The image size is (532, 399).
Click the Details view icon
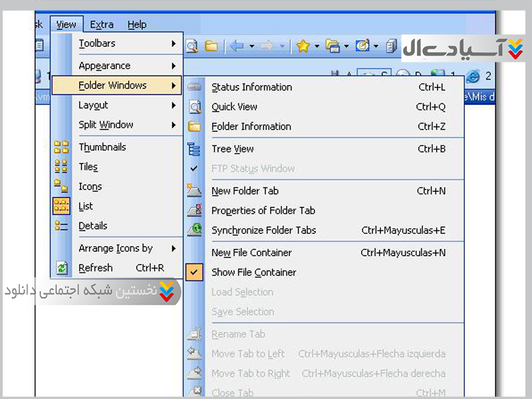pos(61,226)
